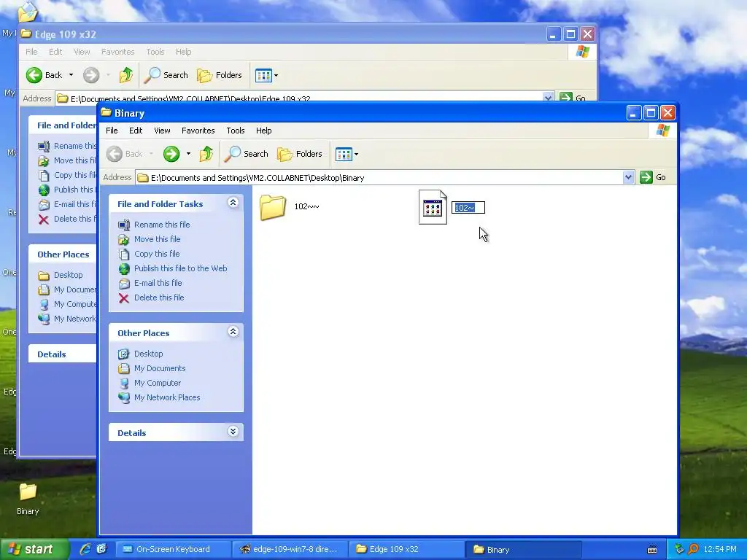Open the Tools menu in Edge 109 x32 window
Screen dimensions: 747x560
[155, 52]
